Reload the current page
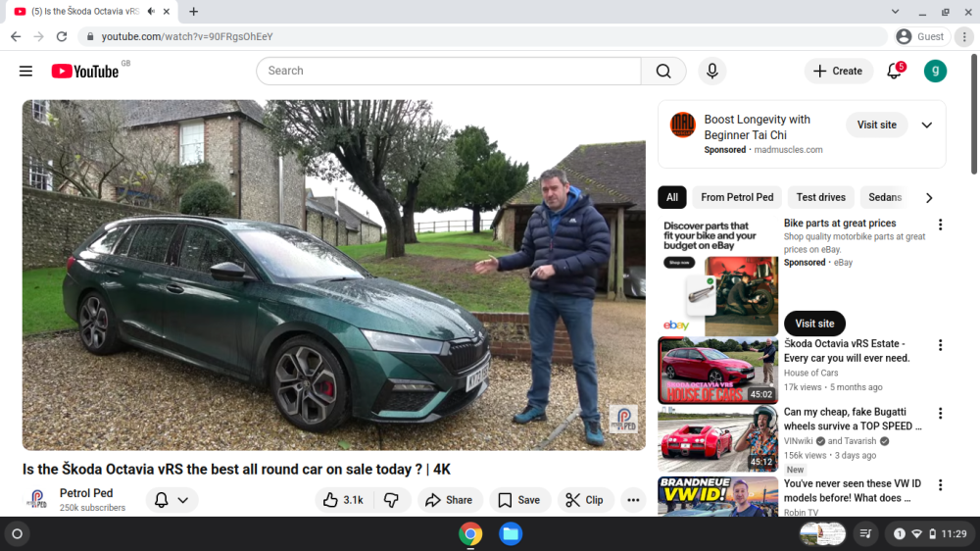The image size is (980, 551). [61, 37]
